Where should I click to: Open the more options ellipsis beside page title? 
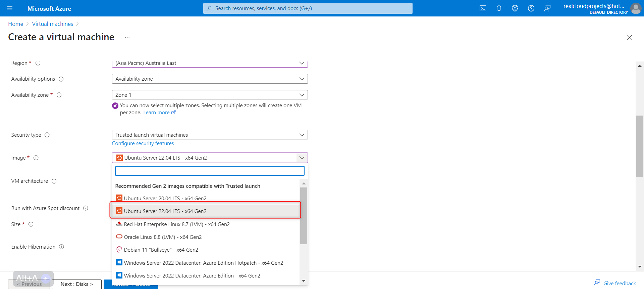click(127, 37)
